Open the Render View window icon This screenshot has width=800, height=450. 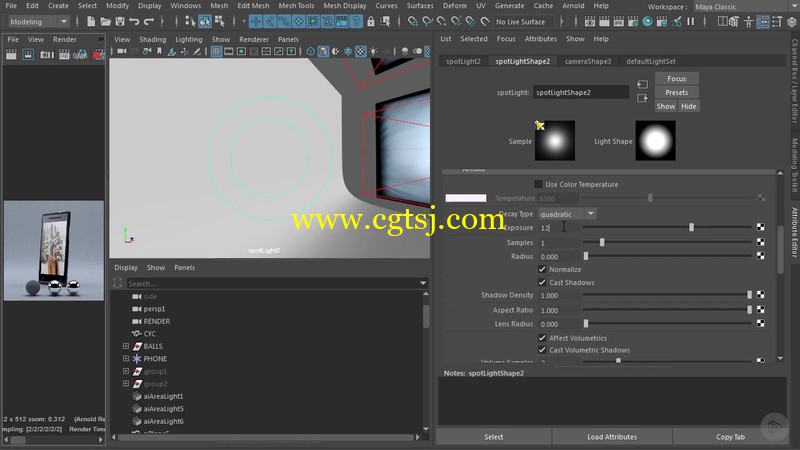[590, 21]
